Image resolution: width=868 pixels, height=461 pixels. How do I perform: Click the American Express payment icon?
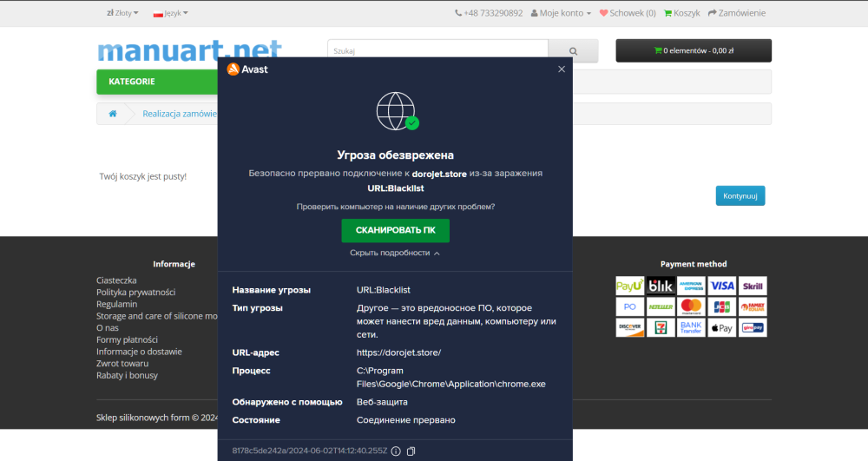[x=692, y=286]
